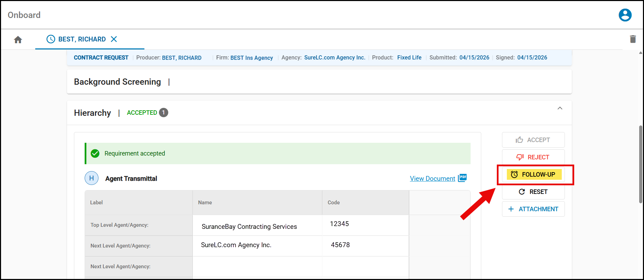Click the Fixed Life product value

[x=409, y=57]
